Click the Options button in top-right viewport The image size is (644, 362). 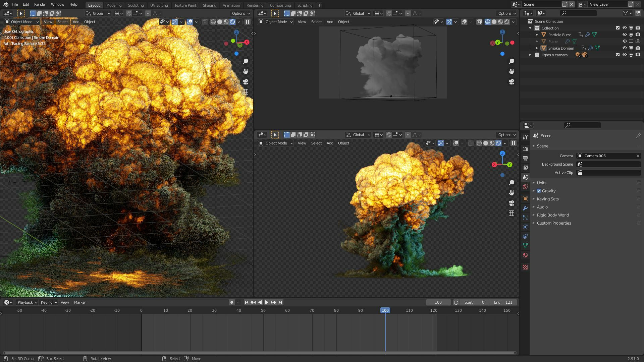click(x=506, y=13)
